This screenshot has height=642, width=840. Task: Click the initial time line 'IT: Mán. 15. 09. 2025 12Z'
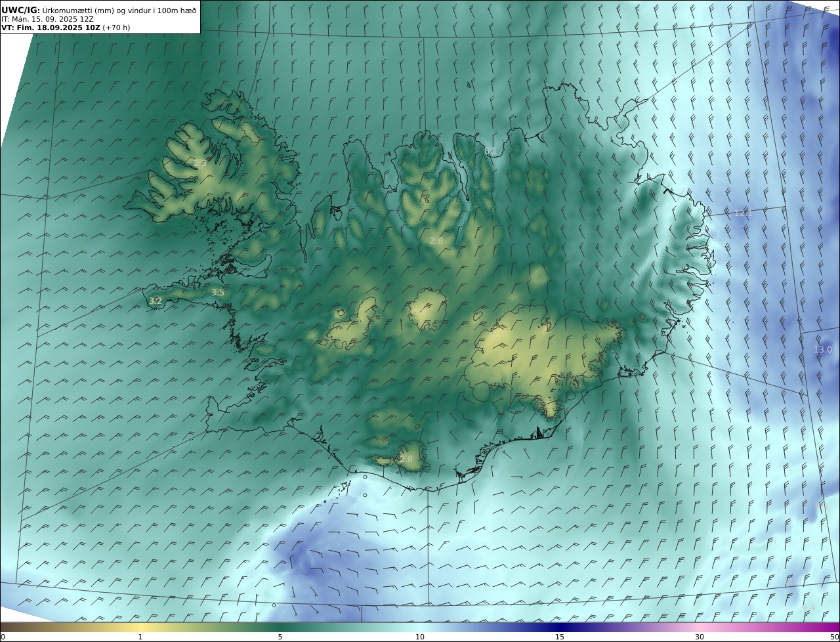(47, 19)
